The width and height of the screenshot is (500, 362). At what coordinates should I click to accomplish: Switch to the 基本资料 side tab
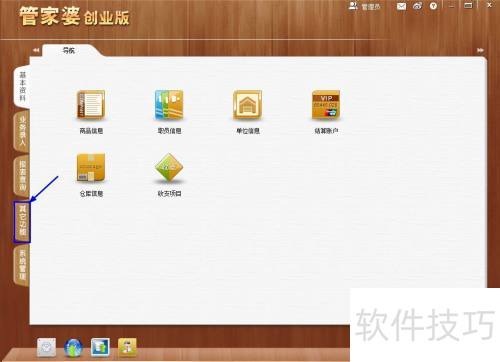(x=22, y=86)
